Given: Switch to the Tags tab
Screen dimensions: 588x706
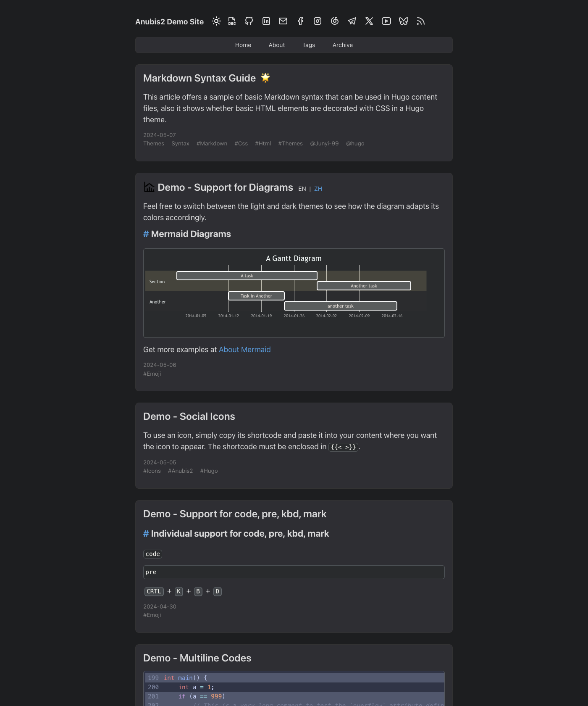Looking at the screenshot, I should (309, 45).
